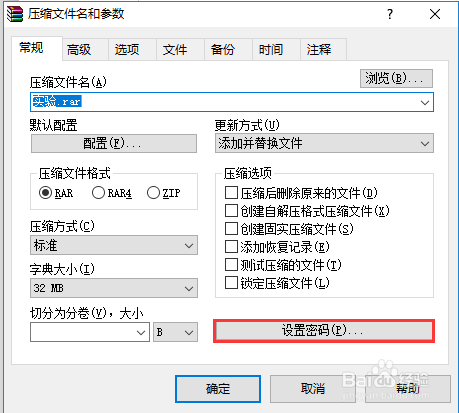Viewport: 459px width, 413px height.
Task: Enable 压缩后删除原来的文件 checkbox
Action: click(x=231, y=193)
